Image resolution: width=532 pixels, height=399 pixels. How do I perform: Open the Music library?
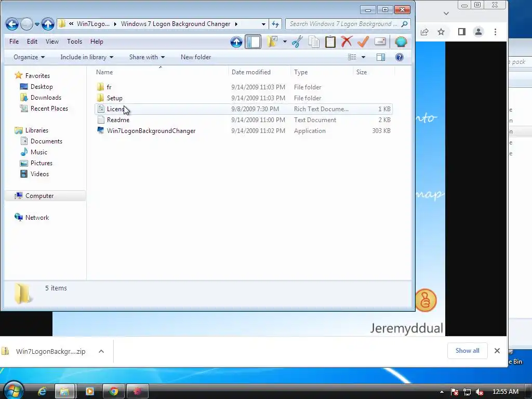pos(38,152)
